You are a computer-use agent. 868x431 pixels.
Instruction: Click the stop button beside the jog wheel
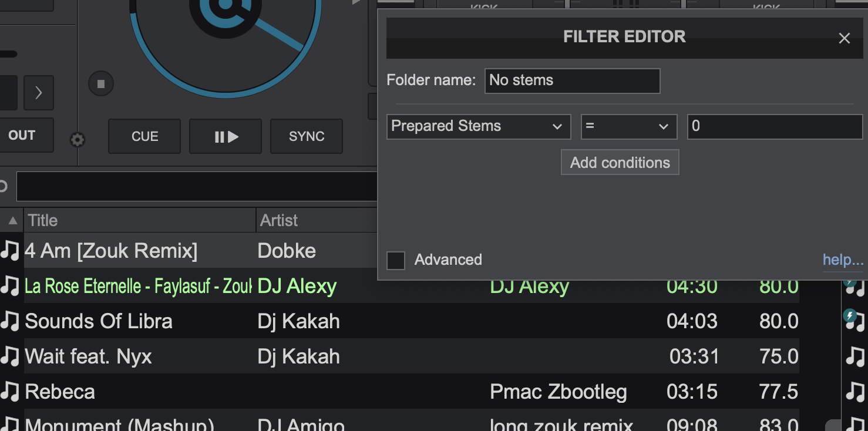[101, 84]
